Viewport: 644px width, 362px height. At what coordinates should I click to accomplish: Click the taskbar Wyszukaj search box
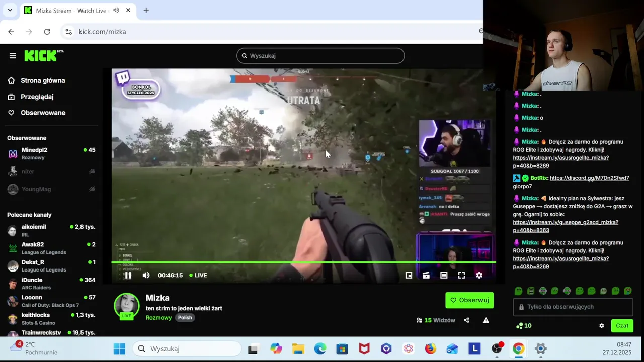click(187, 349)
